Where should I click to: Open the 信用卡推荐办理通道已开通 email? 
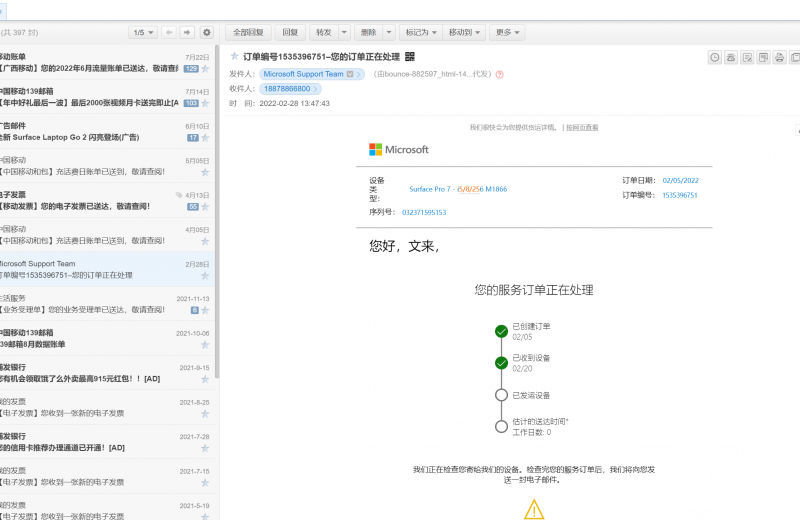click(x=106, y=441)
